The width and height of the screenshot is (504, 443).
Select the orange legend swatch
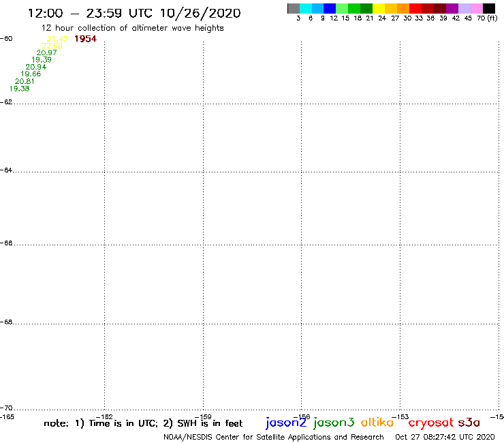coord(403,8)
